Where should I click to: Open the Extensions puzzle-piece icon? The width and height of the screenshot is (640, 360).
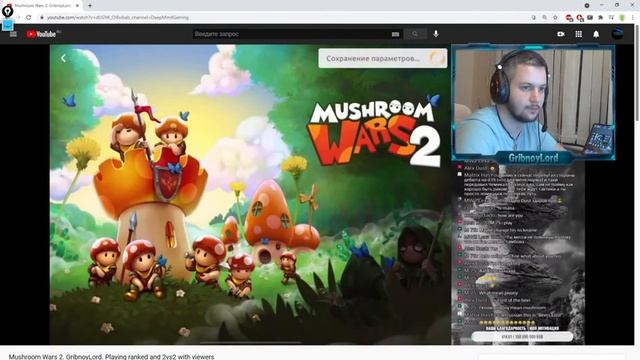[x=600, y=18]
